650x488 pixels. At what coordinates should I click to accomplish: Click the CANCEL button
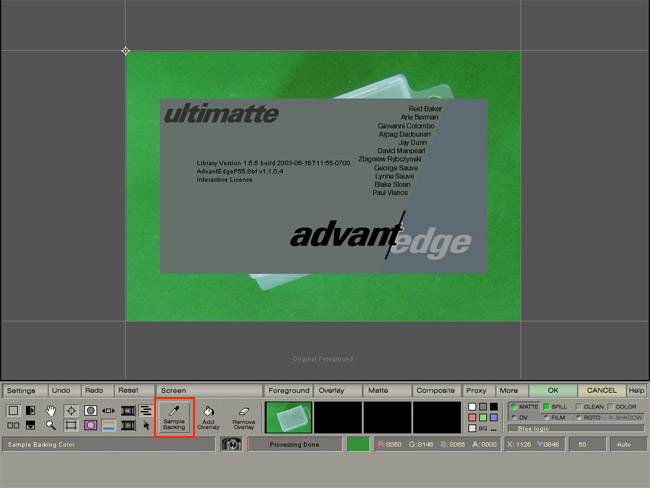(601, 391)
